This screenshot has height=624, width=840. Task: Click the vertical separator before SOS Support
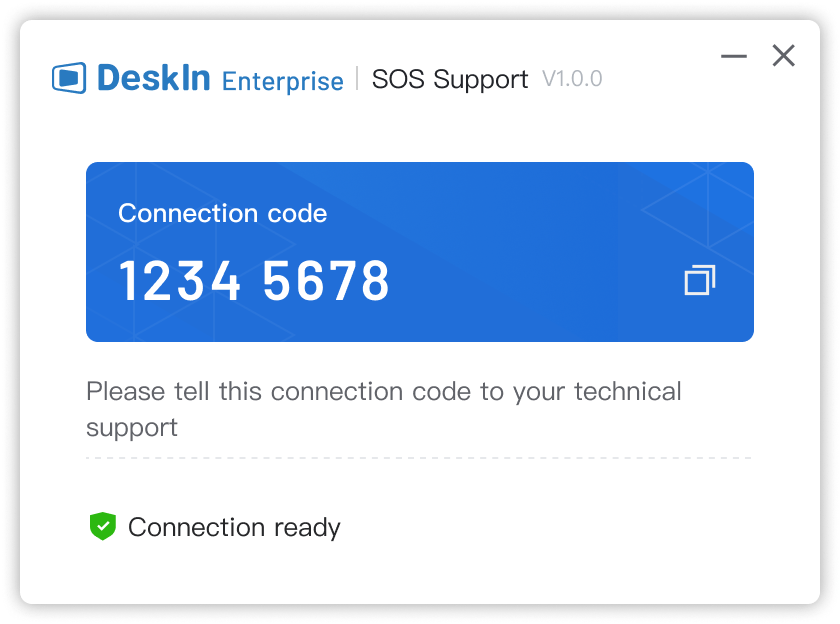[357, 78]
